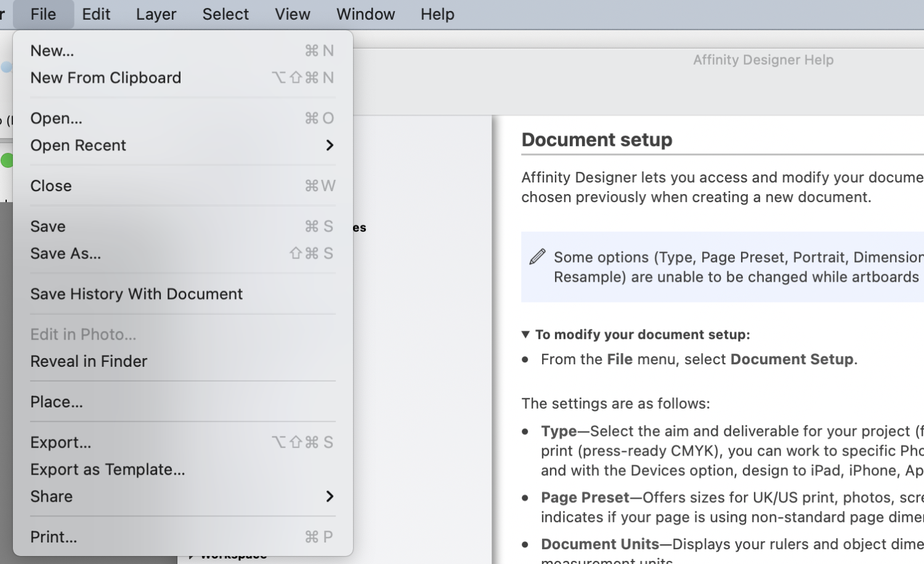Click 'Affinity Designer Help' window title
Viewport: 924px width, 564px height.
(x=763, y=60)
